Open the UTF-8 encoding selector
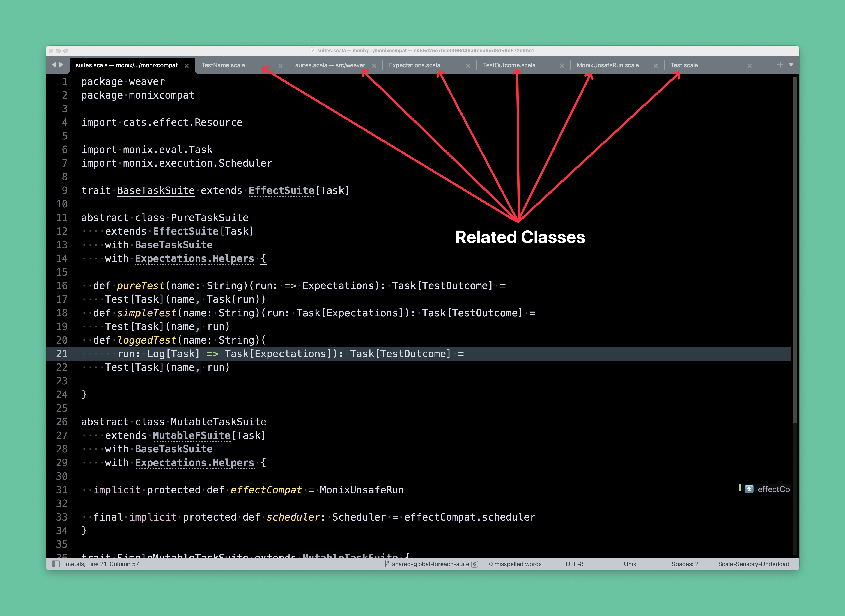 [574, 564]
